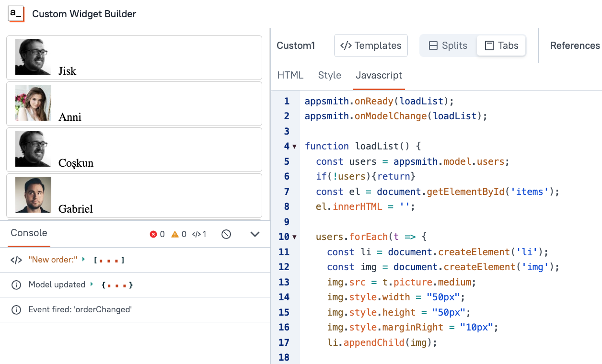The width and height of the screenshot is (602, 364).
Task: Click the red error count icon
Action: (x=153, y=234)
